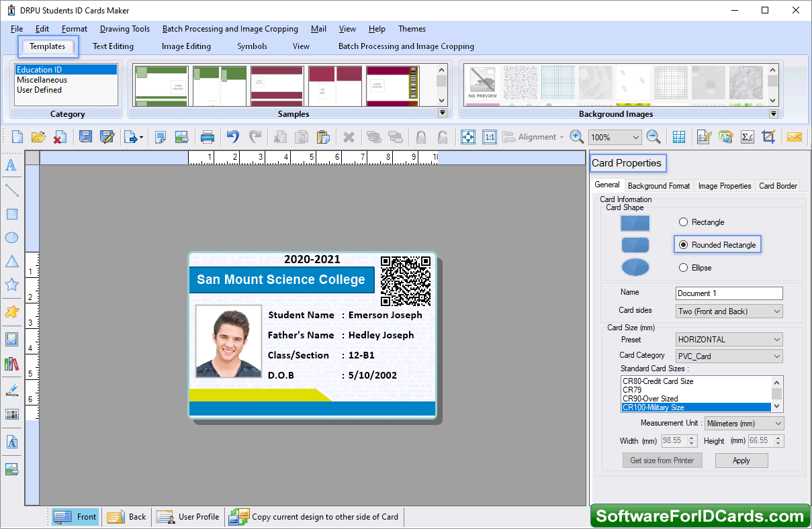Click the QR code on the card
The height and width of the screenshot is (529, 812).
(406, 281)
